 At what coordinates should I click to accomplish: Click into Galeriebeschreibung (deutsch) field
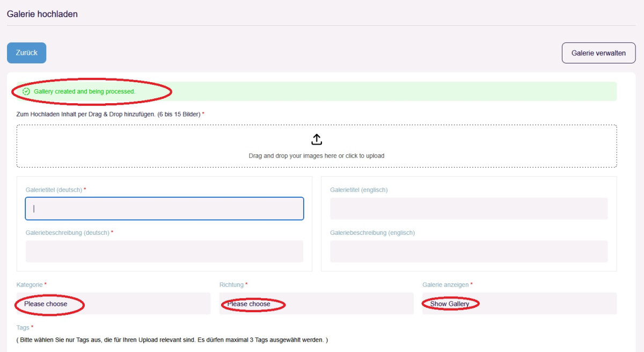tap(164, 252)
